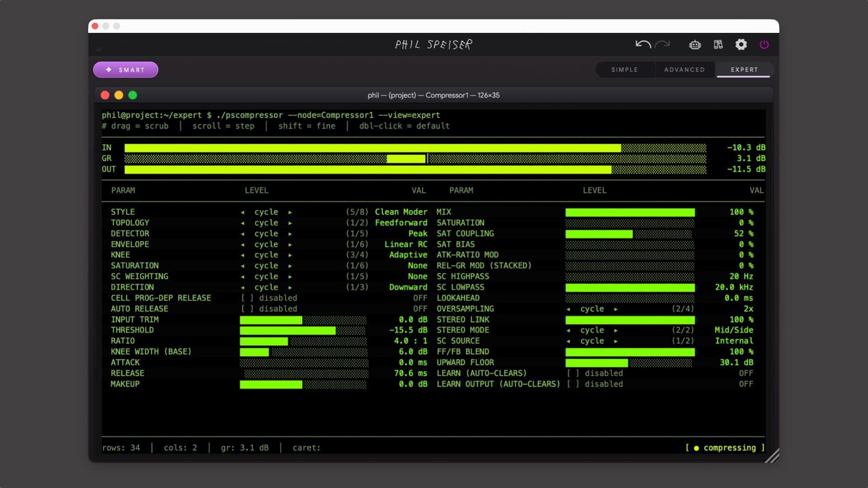Click the UPWARD FLOOR slider
Screen dimensions: 868x488
(x=630, y=363)
